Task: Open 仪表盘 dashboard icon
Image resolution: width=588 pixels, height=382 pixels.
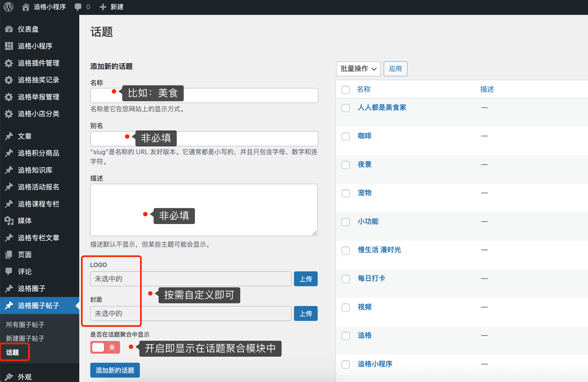Action: coord(9,29)
